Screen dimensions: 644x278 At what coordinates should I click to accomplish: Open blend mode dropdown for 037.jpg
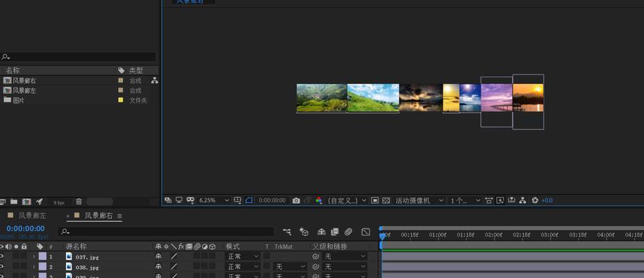tap(243, 256)
